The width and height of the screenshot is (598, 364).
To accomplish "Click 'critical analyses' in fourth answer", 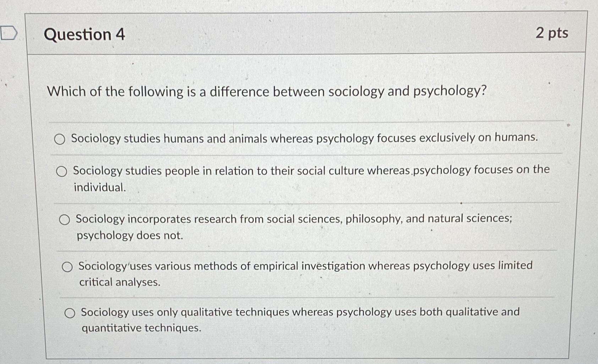I will [121, 282].
